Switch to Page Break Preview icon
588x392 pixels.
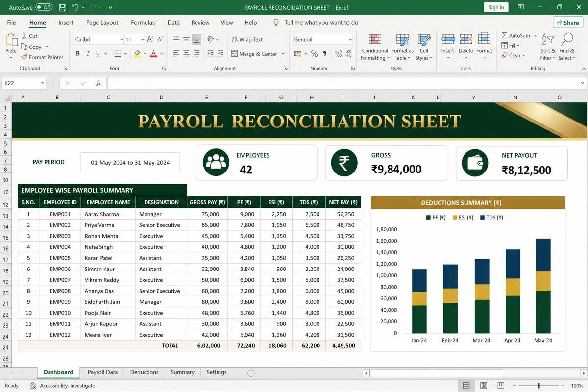coord(500,386)
